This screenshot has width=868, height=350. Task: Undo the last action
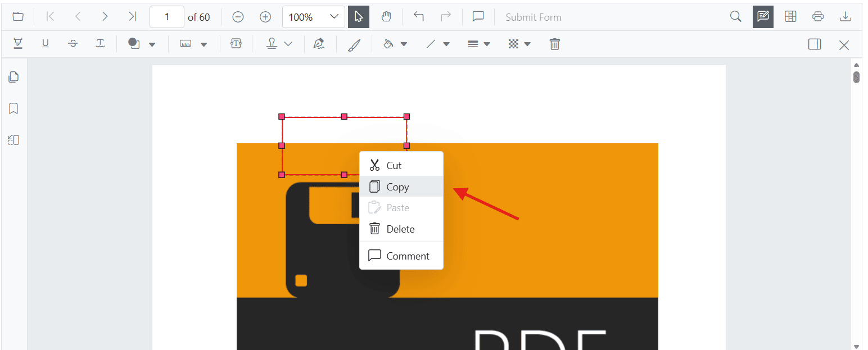click(419, 17)
